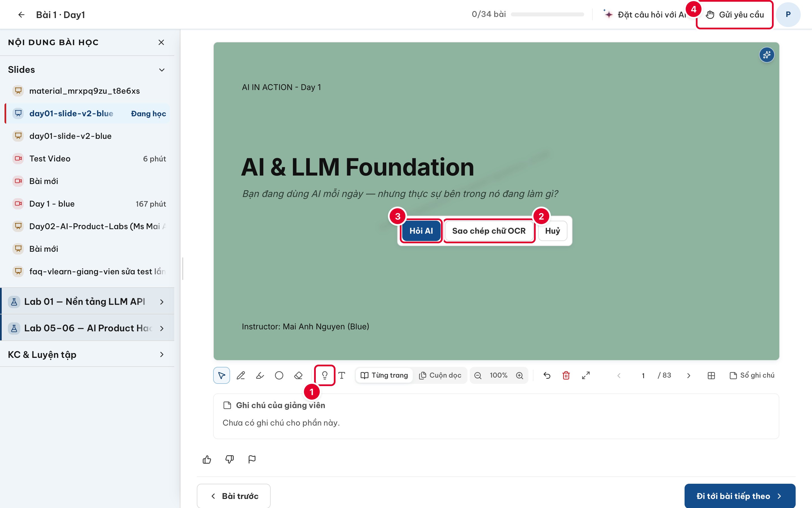
Task: Switch to Từng trang view mode
Action: [x=384, y=375]
